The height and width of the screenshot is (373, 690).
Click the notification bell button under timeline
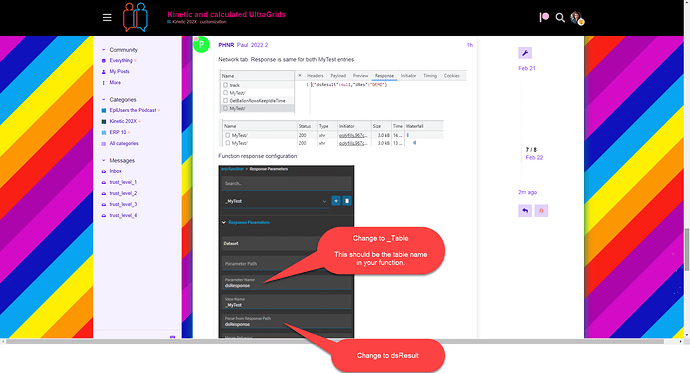(x=541, y=211)
